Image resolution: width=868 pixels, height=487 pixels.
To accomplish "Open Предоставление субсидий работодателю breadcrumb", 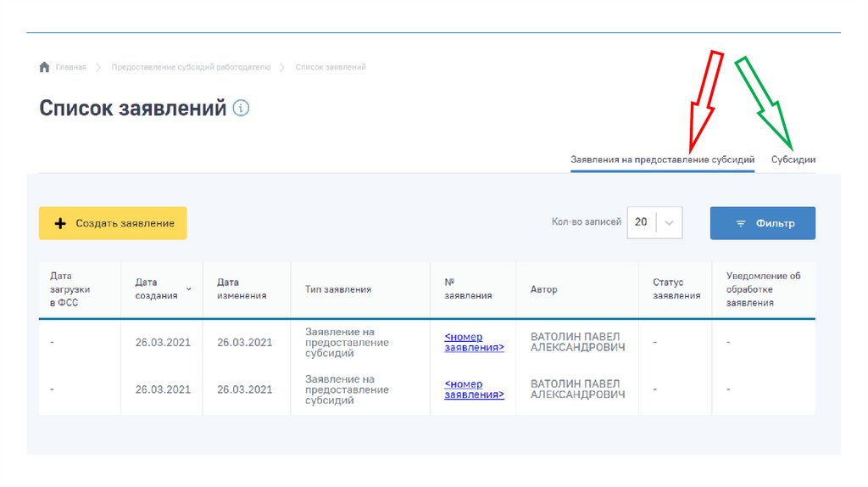I will coord(191,67).
